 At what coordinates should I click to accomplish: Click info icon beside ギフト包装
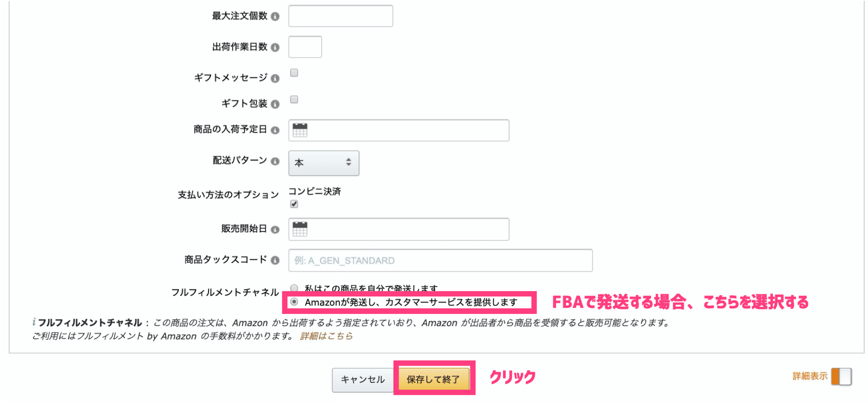click(275, 104)
